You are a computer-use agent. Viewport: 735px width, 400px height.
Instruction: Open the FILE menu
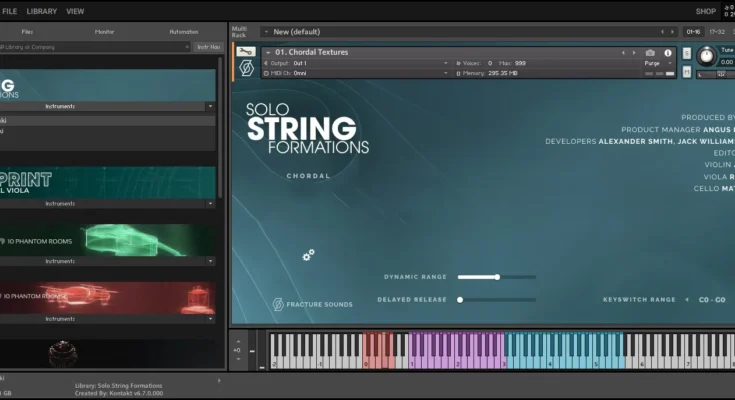(x=9, y=11)
